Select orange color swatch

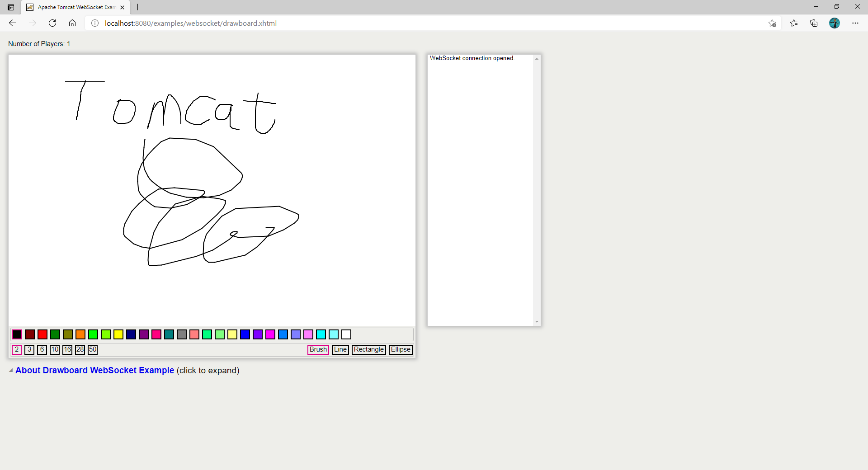click(80, 334)
